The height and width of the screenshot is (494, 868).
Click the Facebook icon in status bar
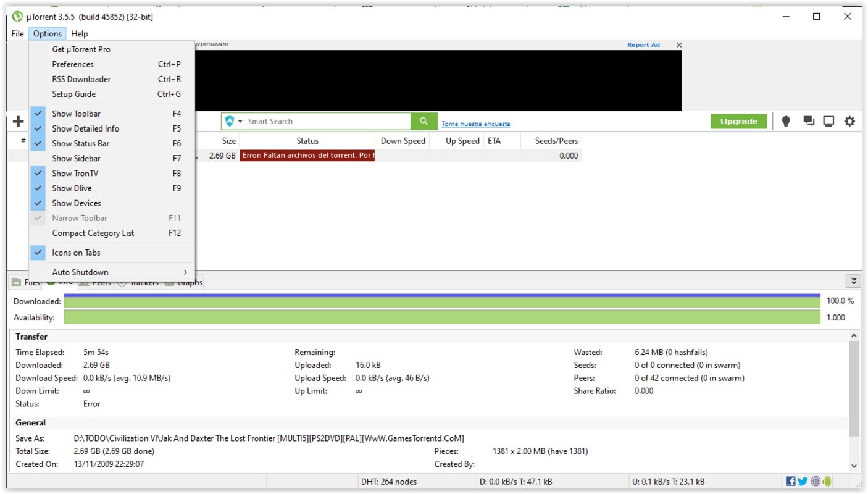pos(790,482)
